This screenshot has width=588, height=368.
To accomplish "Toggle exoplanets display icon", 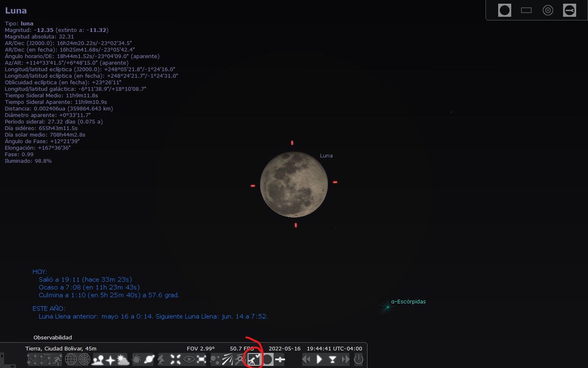I will point(215,359).
